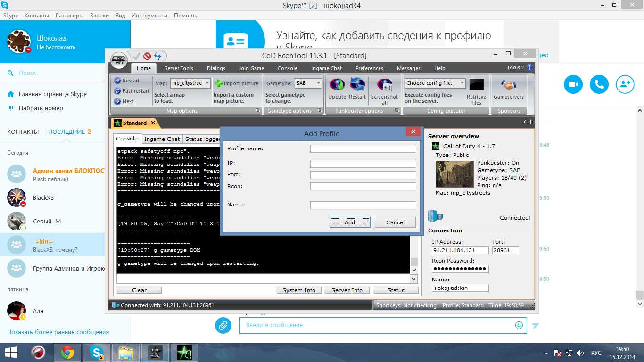Open the Preferences ribbon tab
The height and width of the screenshot is (362, 644).
point(369,68)
